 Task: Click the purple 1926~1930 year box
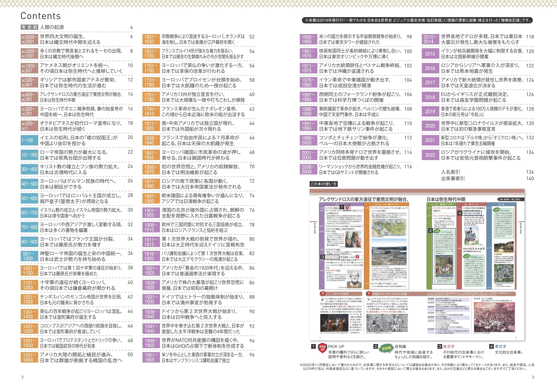151,285
